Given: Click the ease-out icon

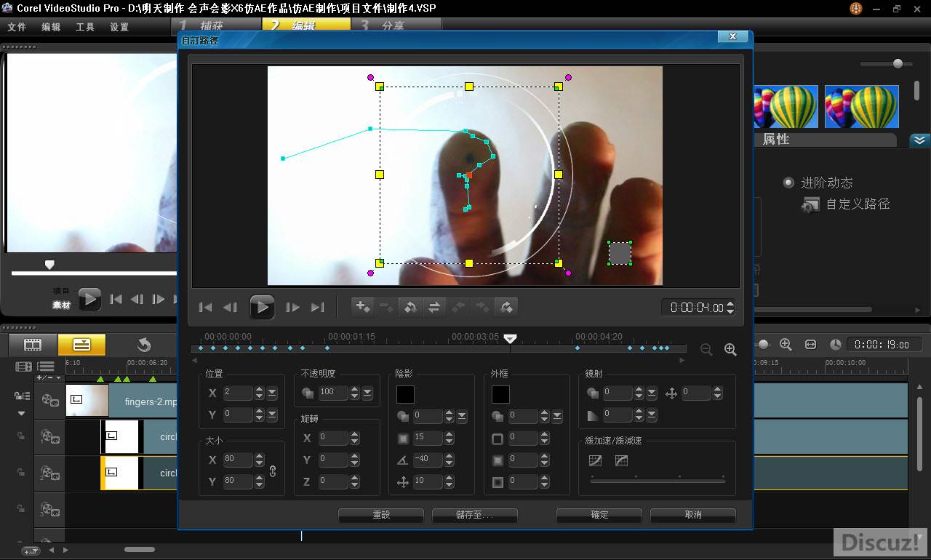Looking at the screenshot, I should point(621,460).
